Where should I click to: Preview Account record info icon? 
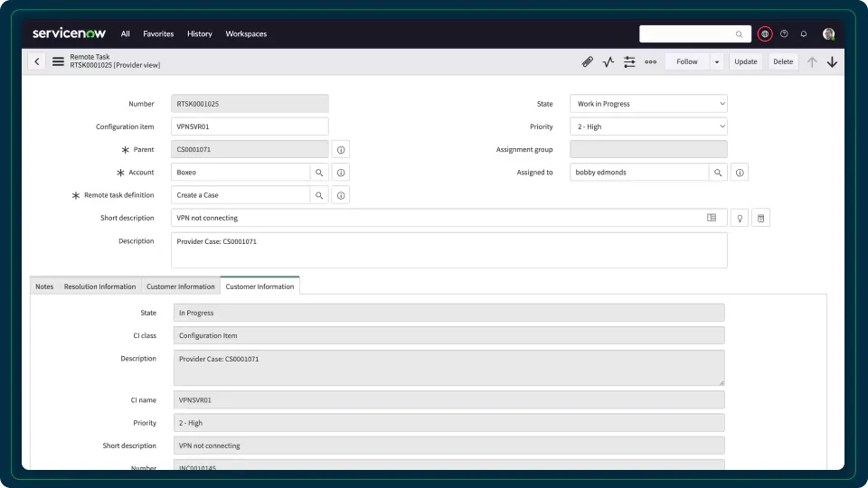341,173
